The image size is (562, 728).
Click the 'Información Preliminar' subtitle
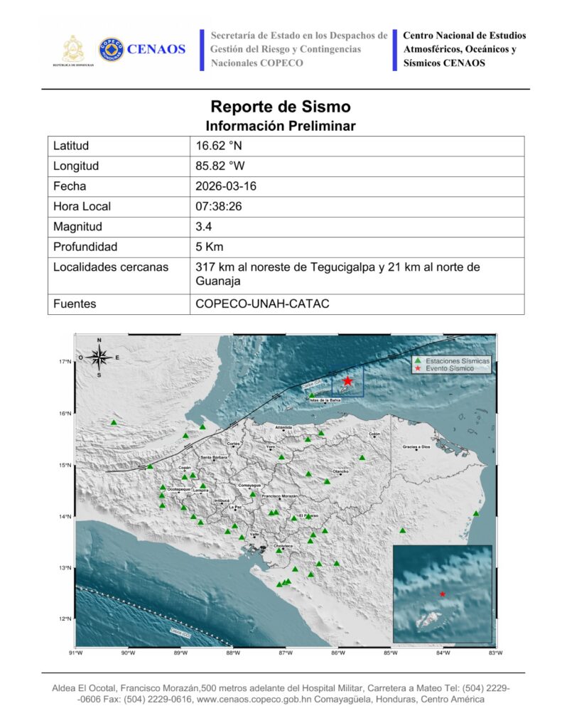(x=281, y=126)
